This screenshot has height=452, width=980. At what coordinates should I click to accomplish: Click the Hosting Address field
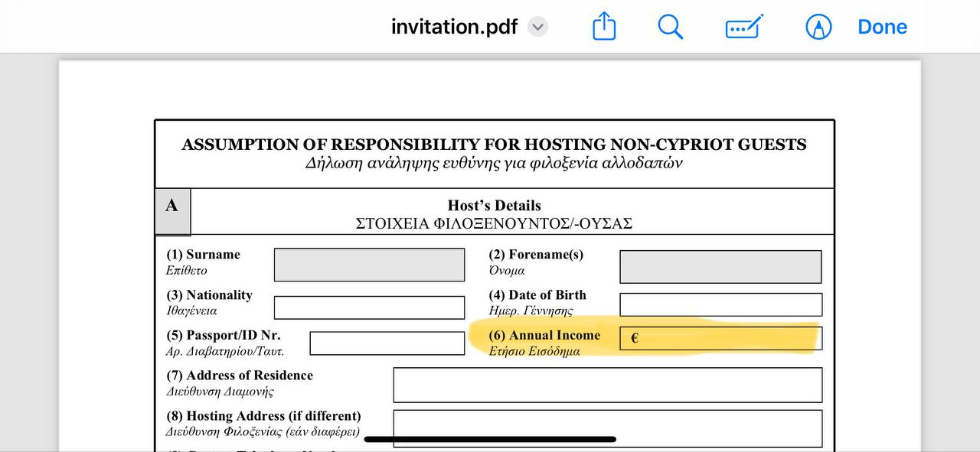point(607,428)
